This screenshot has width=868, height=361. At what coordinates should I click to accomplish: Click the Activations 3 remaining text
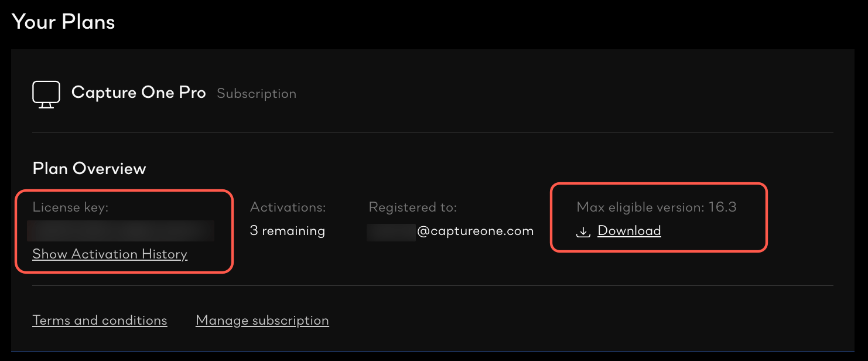(287, 230)
